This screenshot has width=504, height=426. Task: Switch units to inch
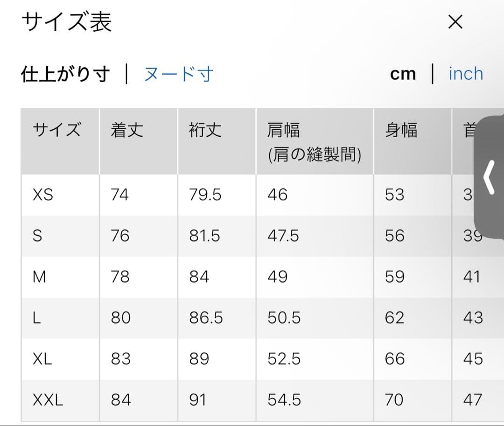465,74
